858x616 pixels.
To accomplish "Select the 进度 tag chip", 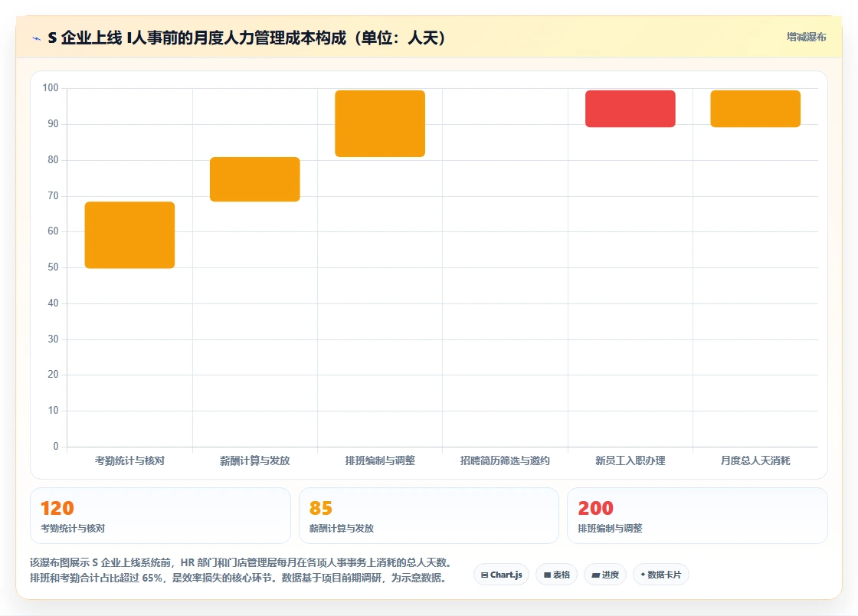I will [x=605, y=575].
